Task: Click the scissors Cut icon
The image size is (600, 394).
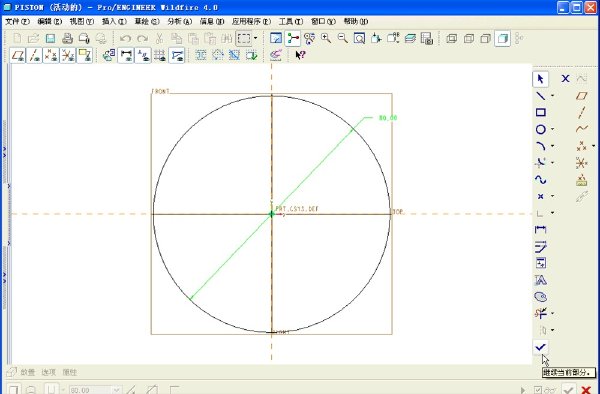Action: pos(159,38)
